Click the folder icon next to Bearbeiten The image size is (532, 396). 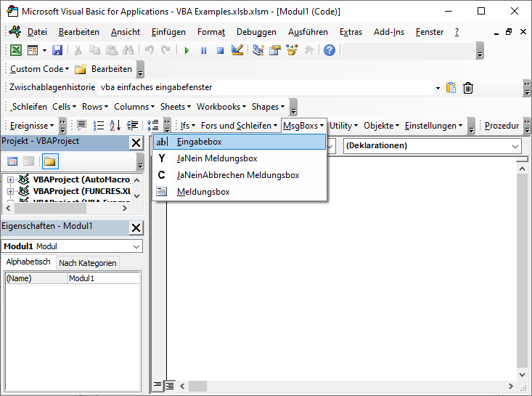pos(81,69)
